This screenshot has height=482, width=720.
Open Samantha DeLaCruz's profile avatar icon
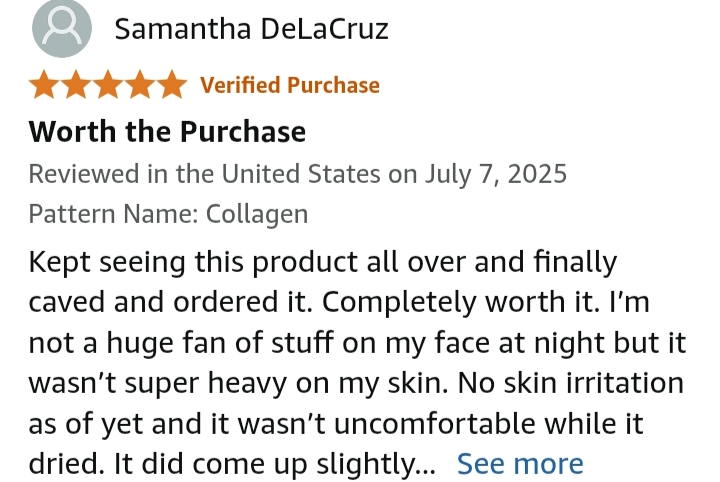62,28
